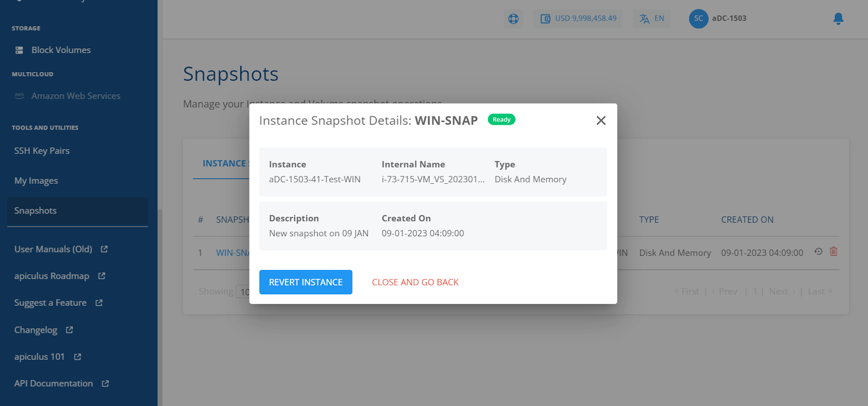Click the wallet icon in header
The width and height of the screenshot is (868, 406).
[x=545, y=19]
